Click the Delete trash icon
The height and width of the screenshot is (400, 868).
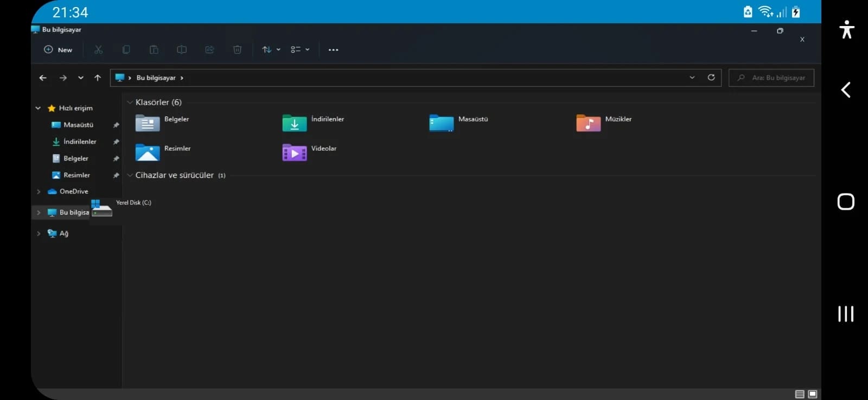tap(237, 50)
